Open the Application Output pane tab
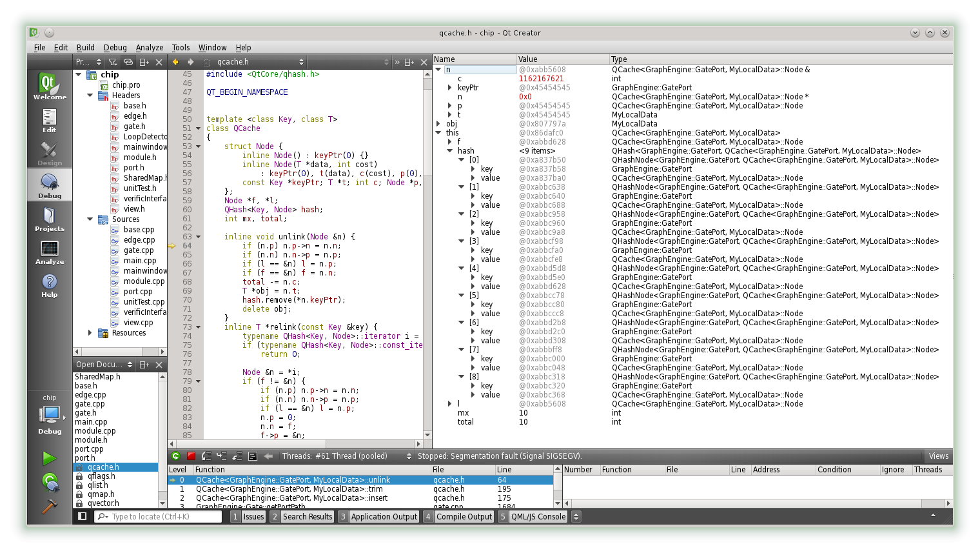This screenshot has width=980, height=553. pos(384,516)
